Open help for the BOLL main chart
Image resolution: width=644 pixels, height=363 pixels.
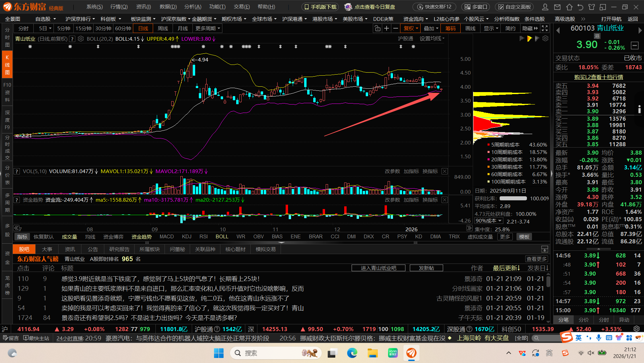(72, 39)
